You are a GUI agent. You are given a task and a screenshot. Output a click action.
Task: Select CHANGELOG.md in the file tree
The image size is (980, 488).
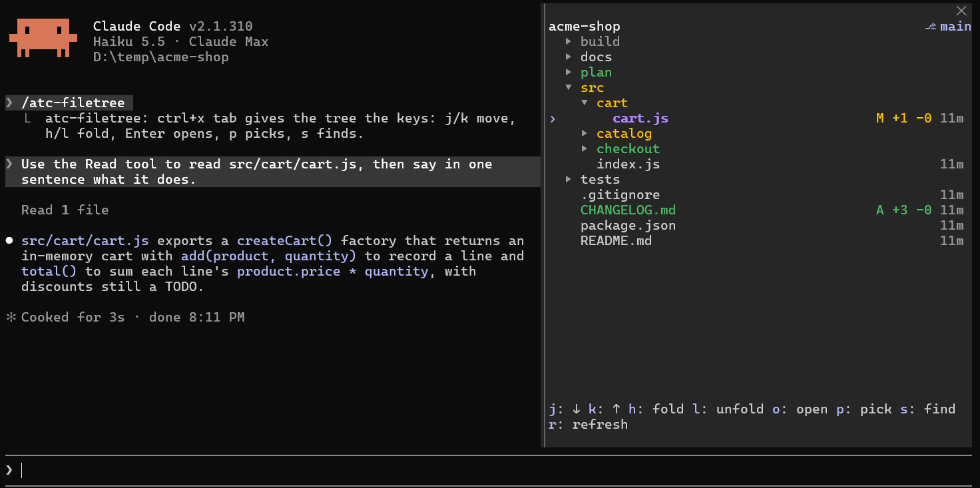628,210
